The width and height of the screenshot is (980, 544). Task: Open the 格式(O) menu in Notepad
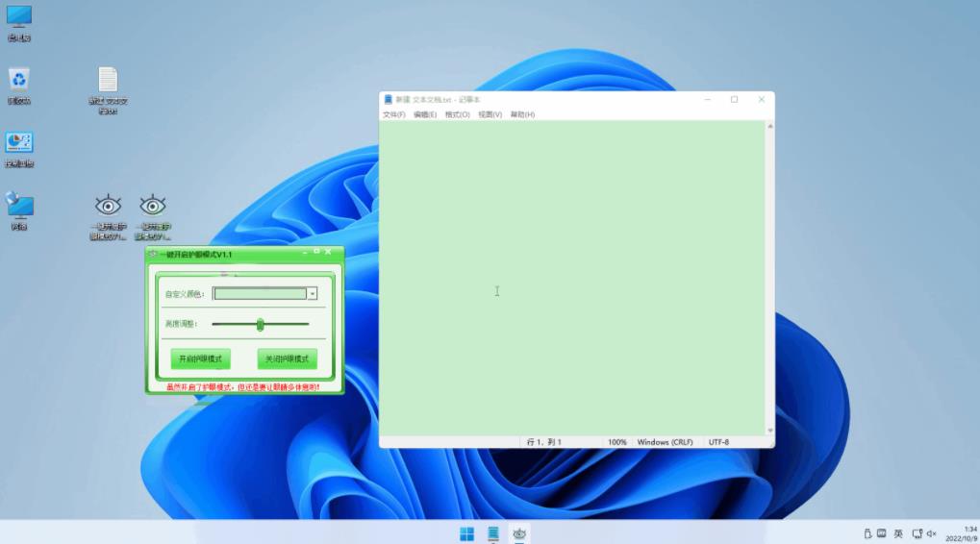tap(457, 115)
